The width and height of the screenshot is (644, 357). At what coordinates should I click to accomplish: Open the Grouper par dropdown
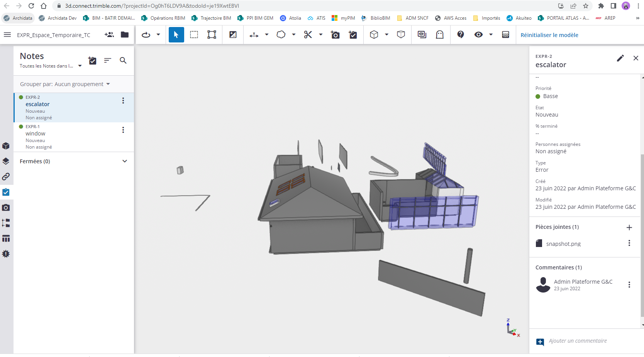[x=65, y=84]
